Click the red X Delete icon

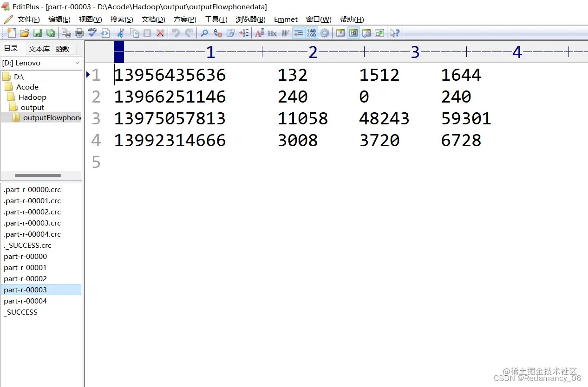[160, 33]
